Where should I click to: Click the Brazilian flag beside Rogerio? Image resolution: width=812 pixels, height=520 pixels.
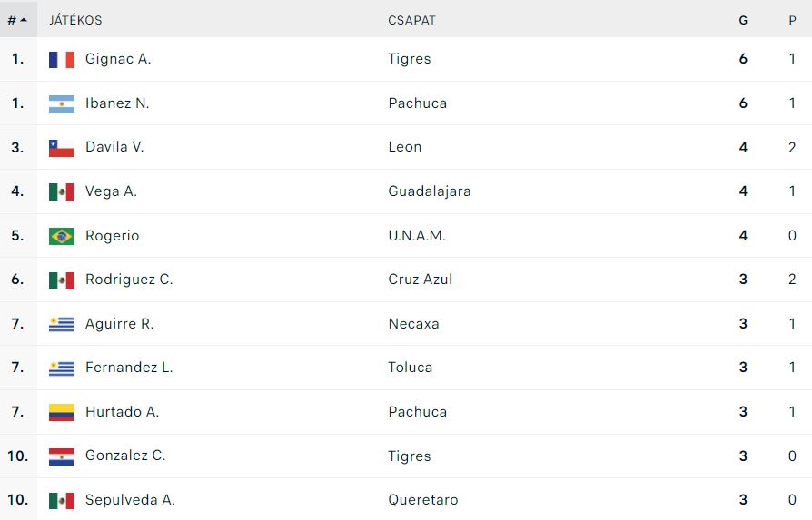click(62, 236)
